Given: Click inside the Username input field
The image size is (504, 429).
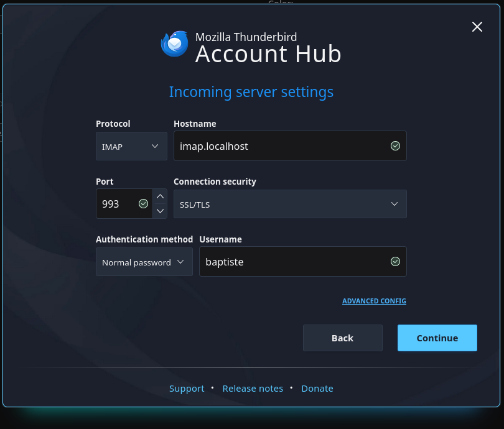Looking at the screenshot, I should click(x=292, y=261).
